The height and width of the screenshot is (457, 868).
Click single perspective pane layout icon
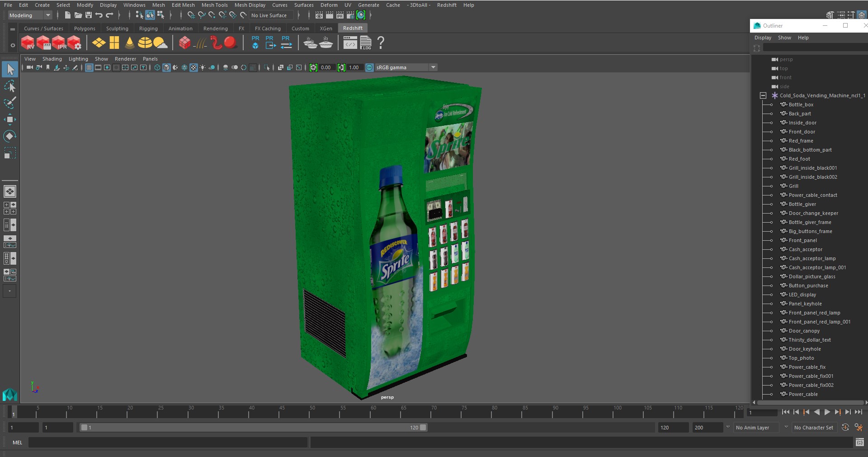click(x=9, y=191)
